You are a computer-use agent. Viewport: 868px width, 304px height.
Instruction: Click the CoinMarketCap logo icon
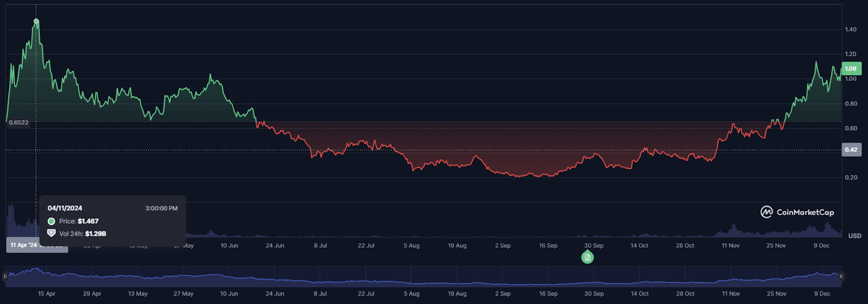point(766,212)
